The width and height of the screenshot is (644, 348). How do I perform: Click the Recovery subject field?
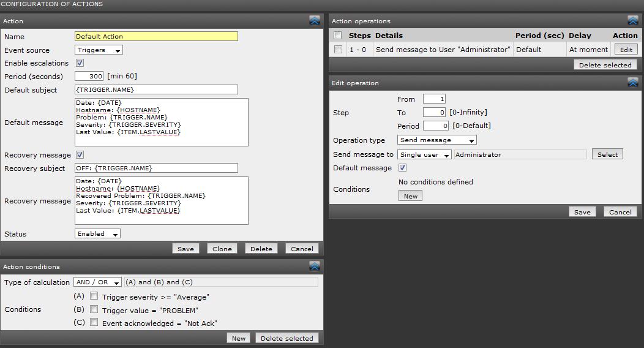[x=156, y=168]
